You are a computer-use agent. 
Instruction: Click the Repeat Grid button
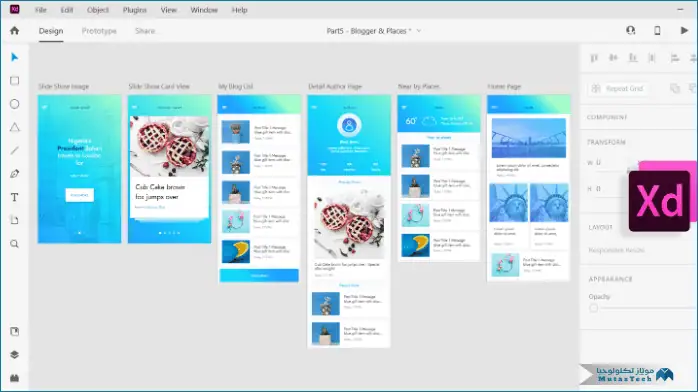pyautogui.click(x=618, y=89)
